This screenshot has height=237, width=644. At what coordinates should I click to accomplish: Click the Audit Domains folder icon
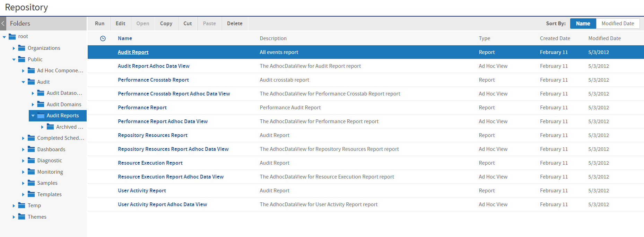pyautogui.click(x=41, y=104)
